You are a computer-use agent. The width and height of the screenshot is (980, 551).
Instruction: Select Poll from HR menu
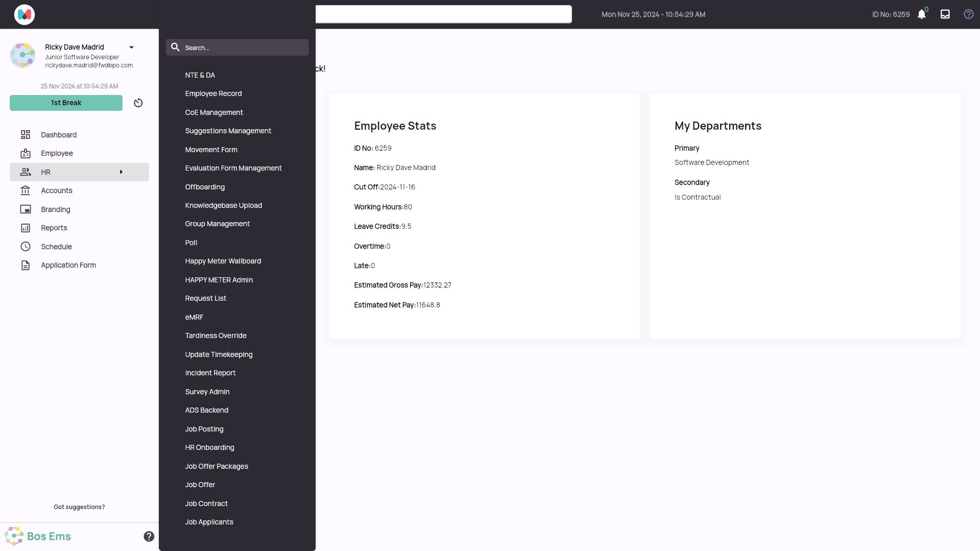pos(191,243)
